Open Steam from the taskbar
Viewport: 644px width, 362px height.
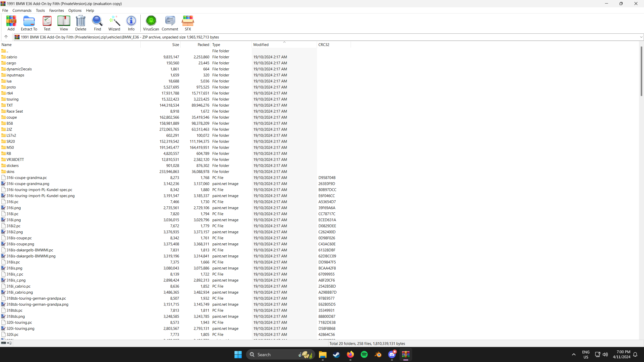point(336,354)
